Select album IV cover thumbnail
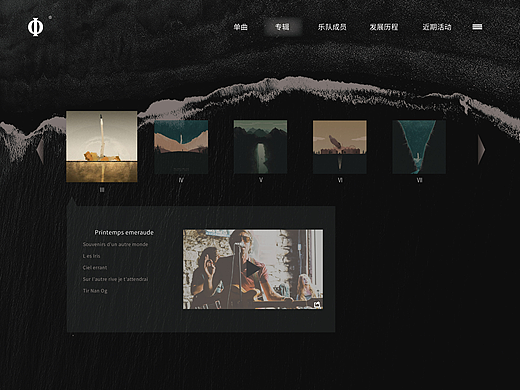 point(181,147)
